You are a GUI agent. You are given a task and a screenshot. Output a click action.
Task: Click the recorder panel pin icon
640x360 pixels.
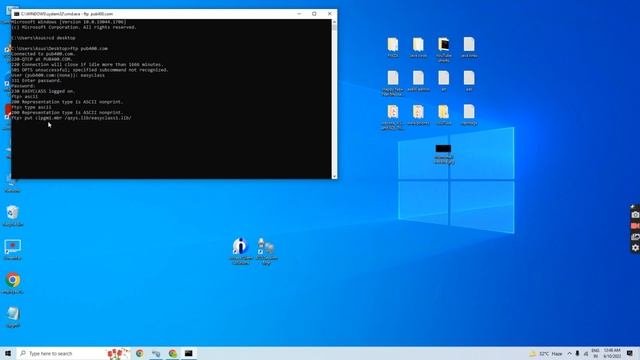[x=633, y=207]
